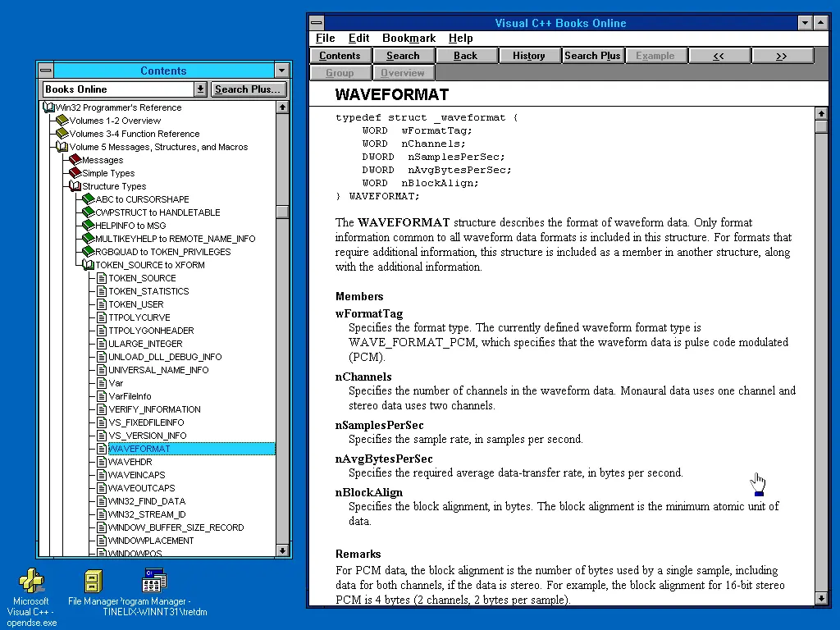This screenshot has width=840, height=630.
Task: Go Back using the Back button
Action: 466,56
